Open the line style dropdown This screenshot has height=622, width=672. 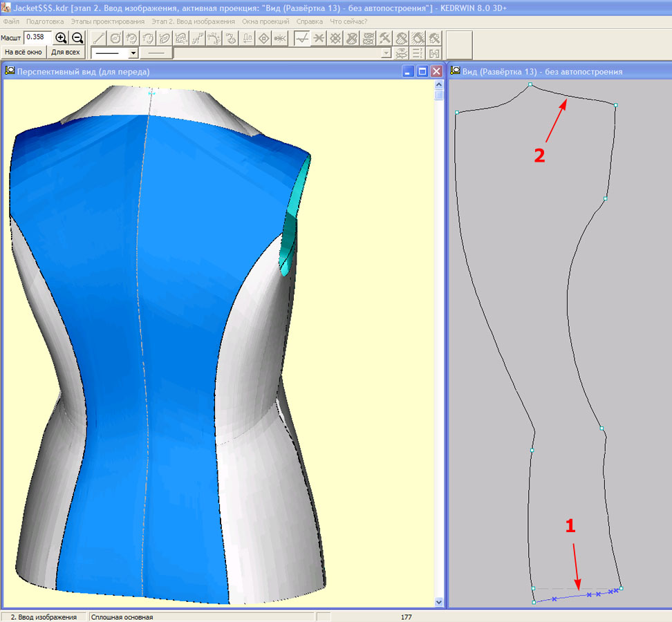(133, 53)
